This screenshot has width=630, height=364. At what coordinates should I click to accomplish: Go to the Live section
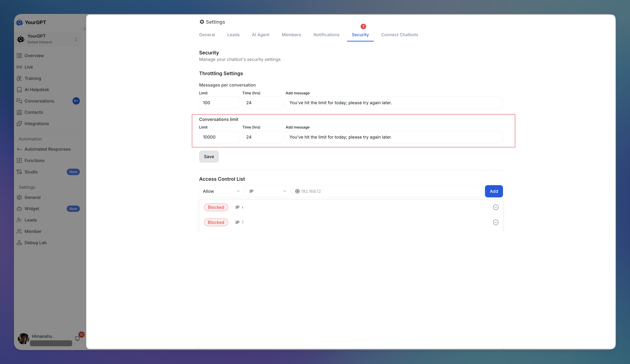(28, 67)
